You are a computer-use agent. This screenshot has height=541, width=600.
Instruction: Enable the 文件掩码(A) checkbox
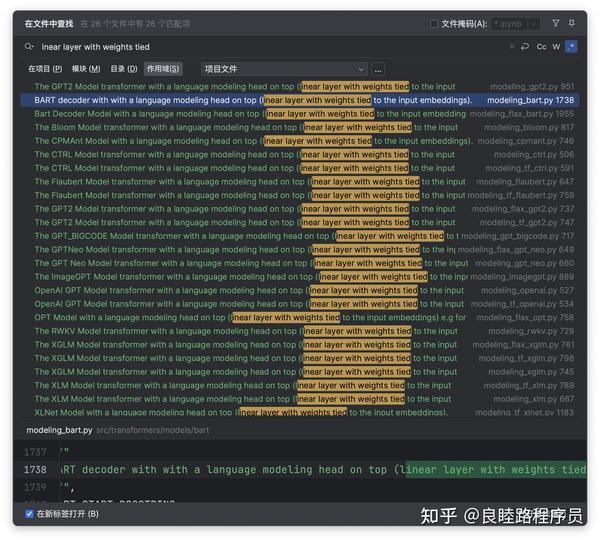434,24
